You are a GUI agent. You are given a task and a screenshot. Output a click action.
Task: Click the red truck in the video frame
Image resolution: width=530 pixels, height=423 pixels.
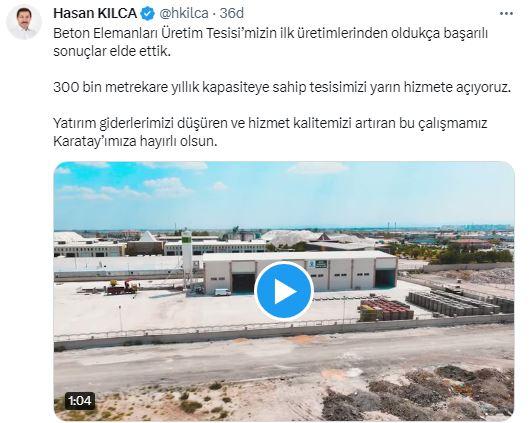(122, 287)
